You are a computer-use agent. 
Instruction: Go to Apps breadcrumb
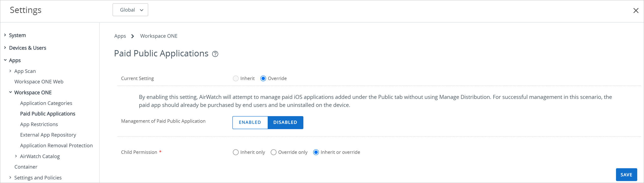pos(120,36)
